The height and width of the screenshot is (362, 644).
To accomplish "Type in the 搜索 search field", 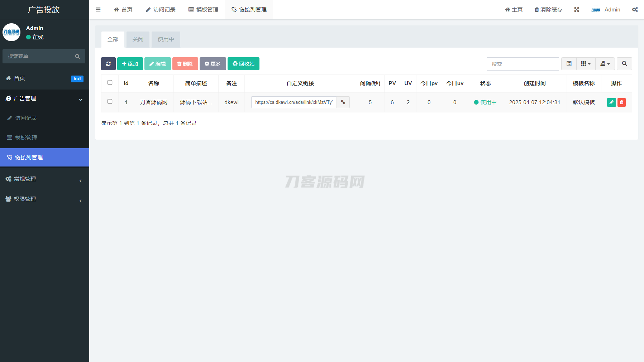I will point(523,64).
